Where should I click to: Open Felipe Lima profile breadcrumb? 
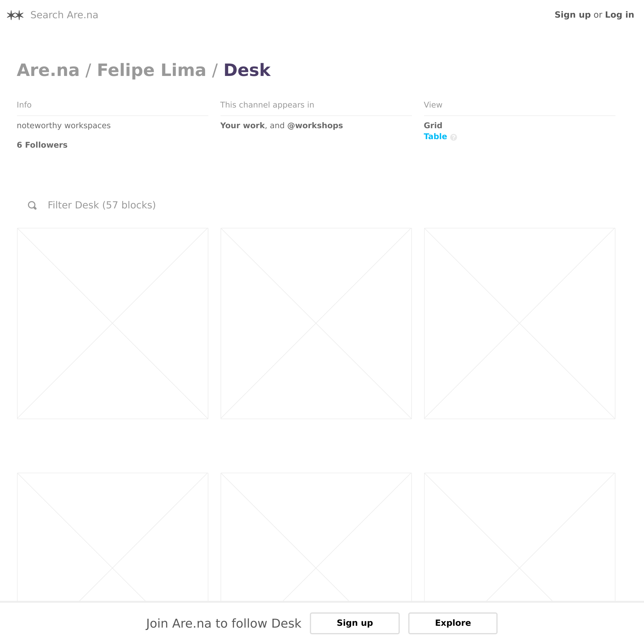point(151,70)
